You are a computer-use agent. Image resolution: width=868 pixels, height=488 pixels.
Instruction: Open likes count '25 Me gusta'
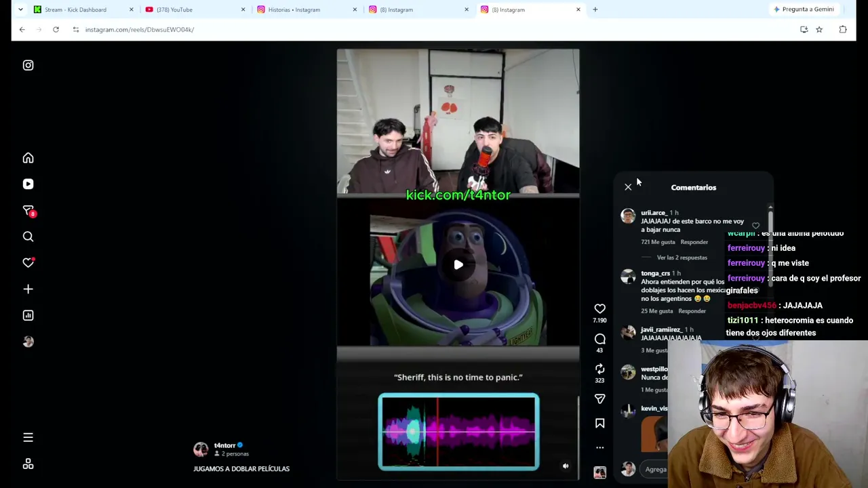point(657,311)
